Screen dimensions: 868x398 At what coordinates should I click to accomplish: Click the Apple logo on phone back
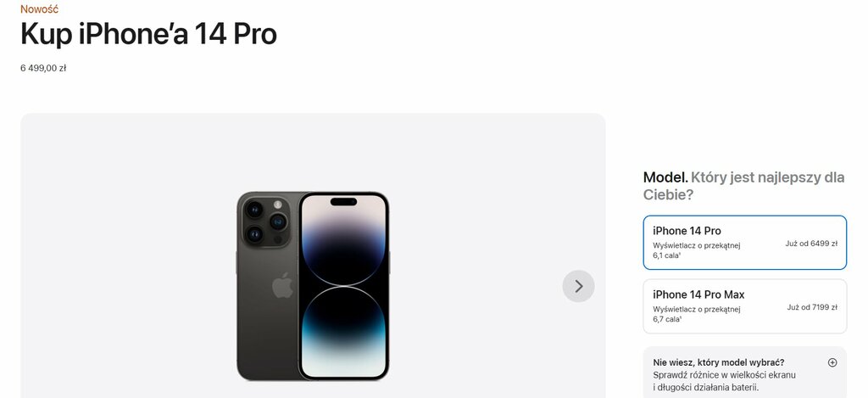pyautogui.click(x=282, y=285)
